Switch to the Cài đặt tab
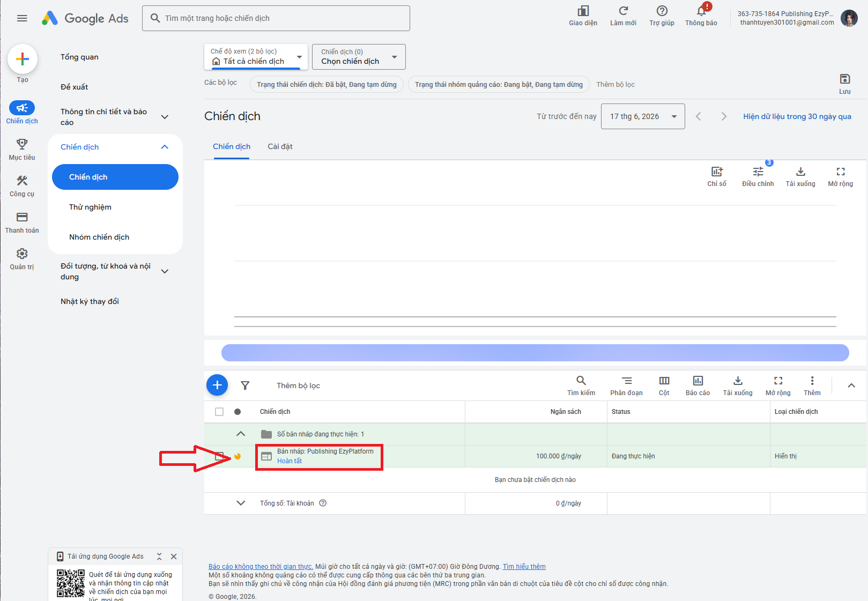This screenshot has width=868, height=601. point(280,146)
